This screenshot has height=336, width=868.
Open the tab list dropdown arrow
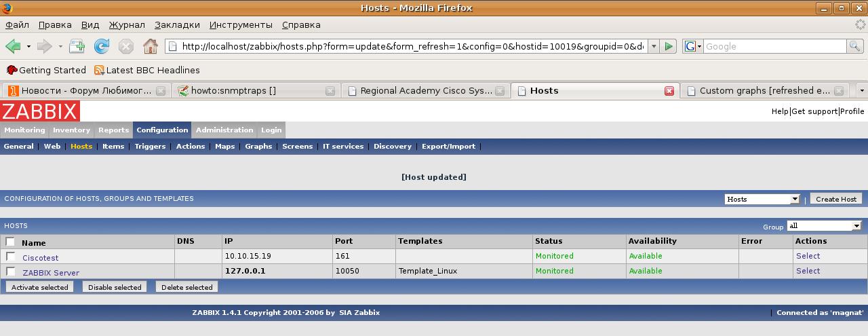[x=861, y=90]
